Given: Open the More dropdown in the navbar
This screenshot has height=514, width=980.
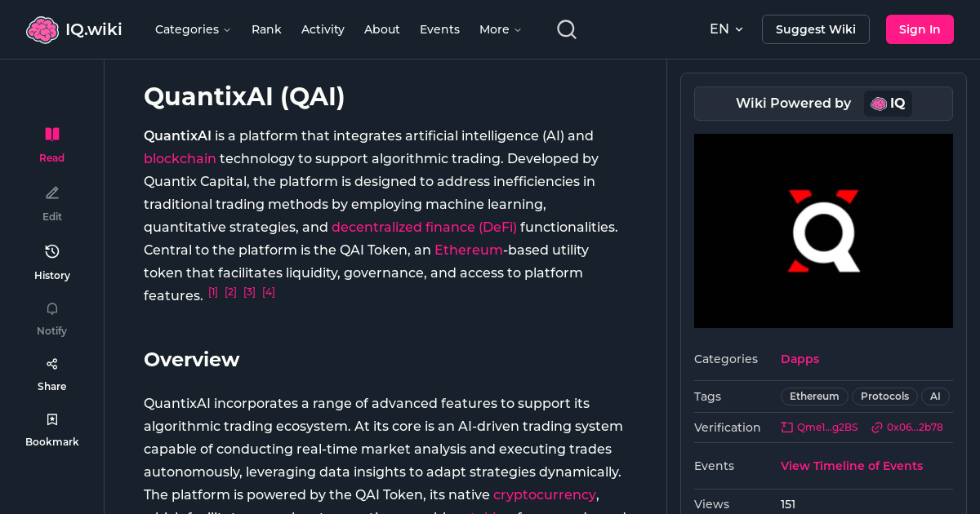Looking at the screenshot, I should [499, 29].
